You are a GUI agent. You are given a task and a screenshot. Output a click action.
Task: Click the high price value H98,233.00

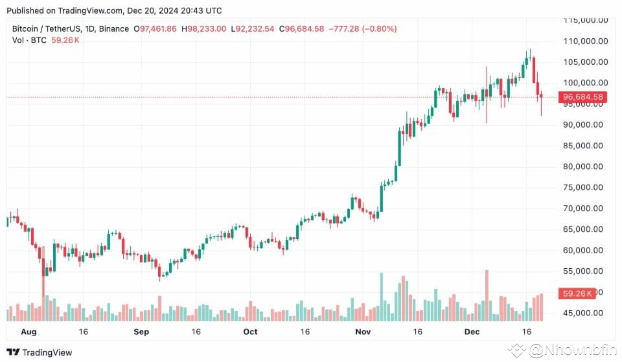203,28
